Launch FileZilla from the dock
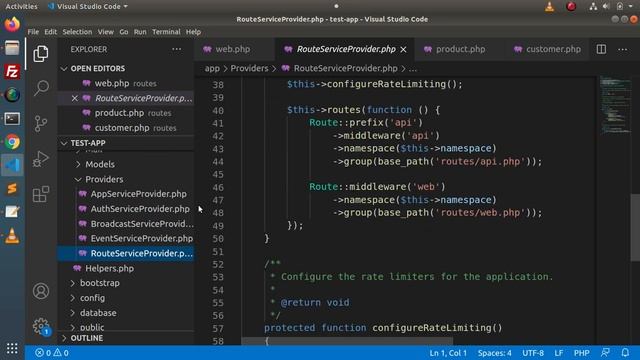The height and width of the screenshot is (360, 640). tap(12, 72)
